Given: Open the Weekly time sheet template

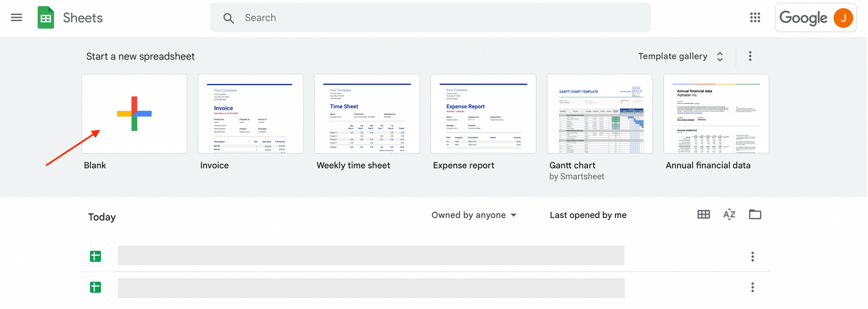Looking at the screenshot, I should (x=367, y=113).
